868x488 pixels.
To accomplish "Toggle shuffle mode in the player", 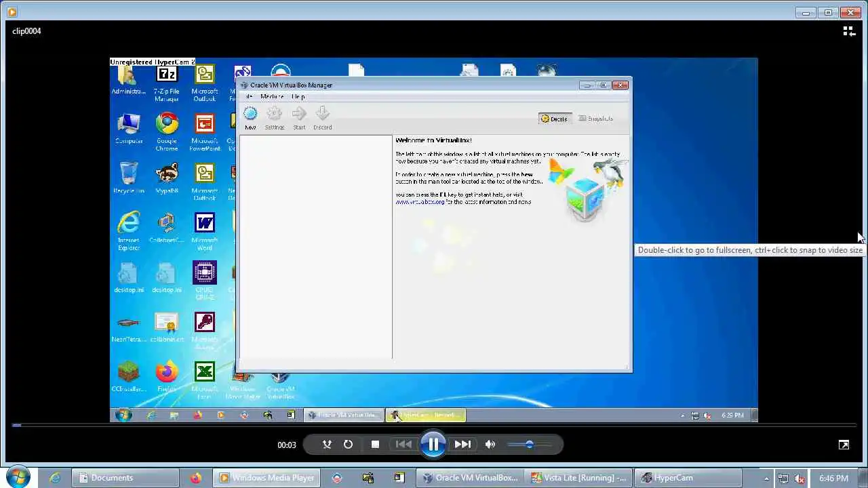I will tap(327, 445).
